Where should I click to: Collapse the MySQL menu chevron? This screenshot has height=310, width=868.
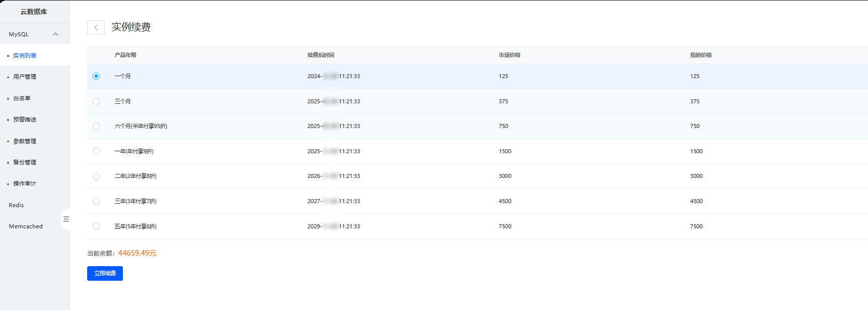coord(55,34)
